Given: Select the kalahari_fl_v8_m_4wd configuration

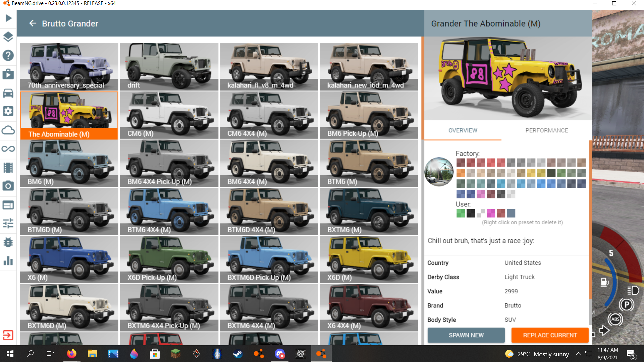Looking at the screenshot, I should click(269, 67).
